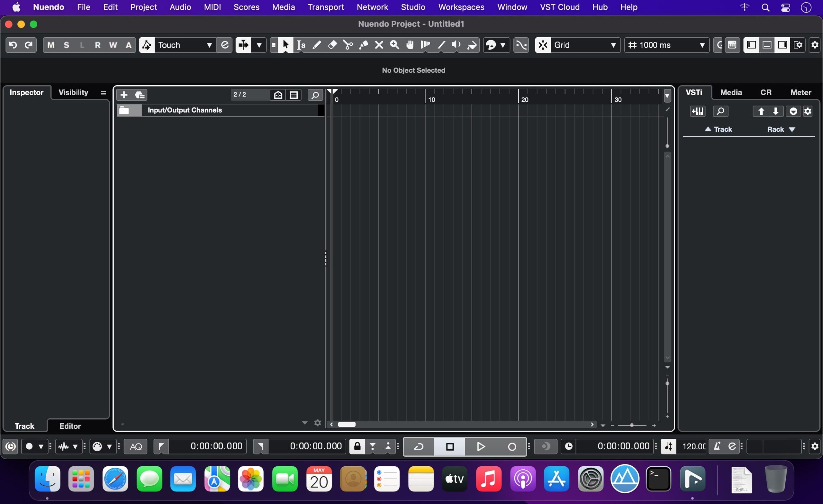Toggle the Cycle loop transport button
The height and width of the screenshot is (504, 823).
[x=419, y=446]
